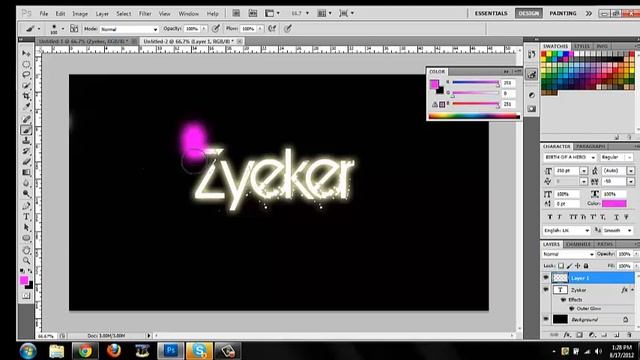Click the Character panel text Color swatch
640x360 pixels.
614,203
